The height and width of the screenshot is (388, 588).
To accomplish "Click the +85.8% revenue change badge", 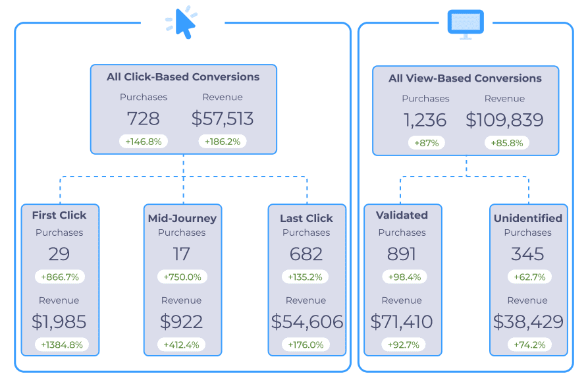I will click(x=507, y=142).
